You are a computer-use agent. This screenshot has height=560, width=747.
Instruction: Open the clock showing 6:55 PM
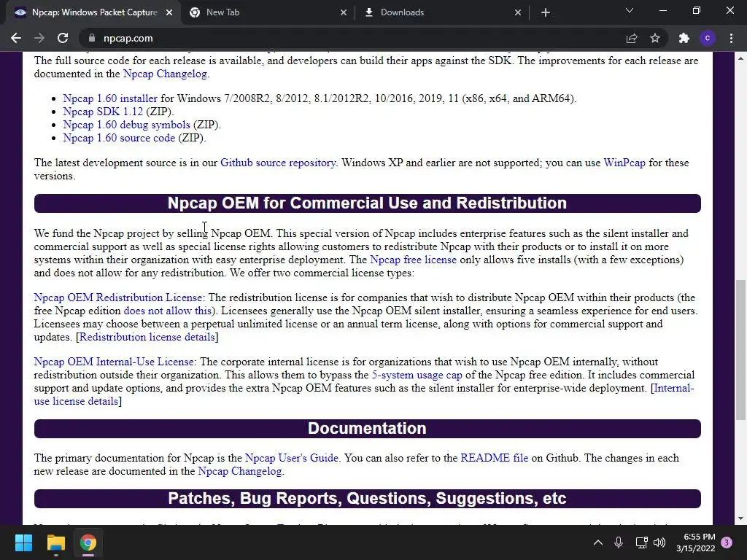[x=696, y=542]
